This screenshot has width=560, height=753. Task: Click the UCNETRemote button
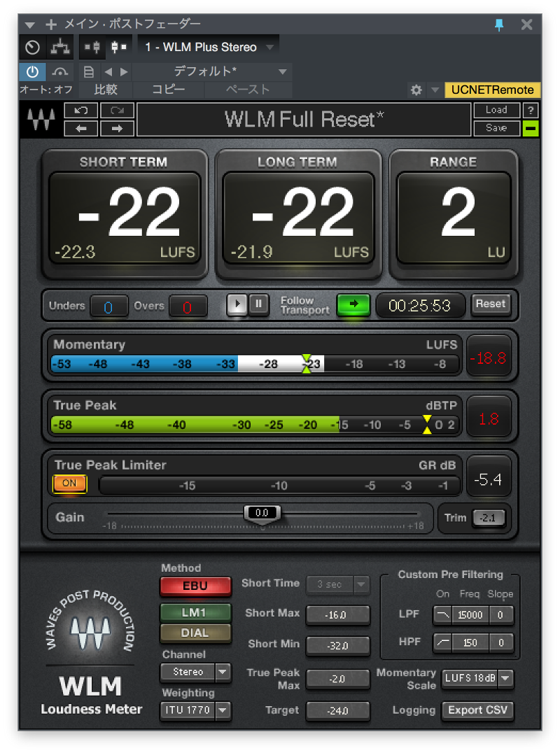pos(492,90)
